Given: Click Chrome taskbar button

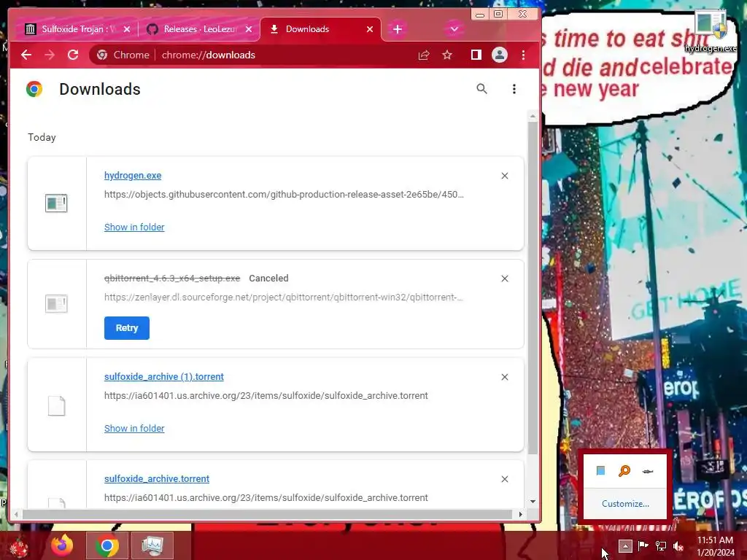Looking at the screenshot, I should pos(107,545).
